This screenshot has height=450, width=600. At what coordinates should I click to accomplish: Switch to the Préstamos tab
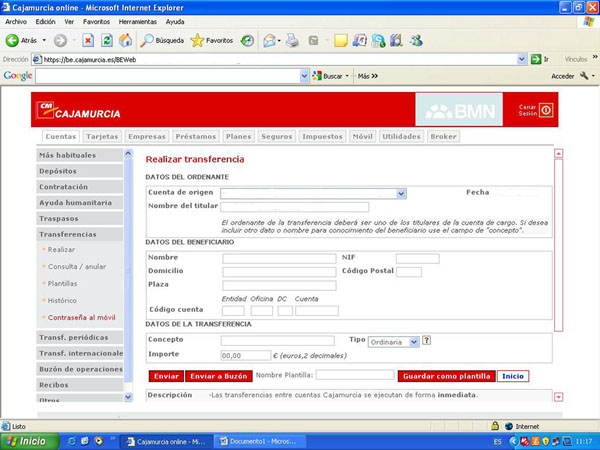point(196,137)
